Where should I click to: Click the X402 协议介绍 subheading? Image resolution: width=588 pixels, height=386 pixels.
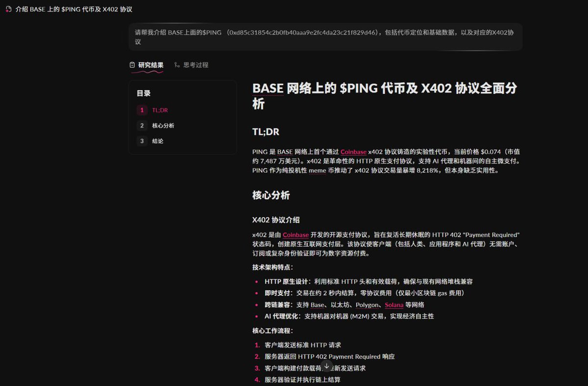click(x=276, y=220)
